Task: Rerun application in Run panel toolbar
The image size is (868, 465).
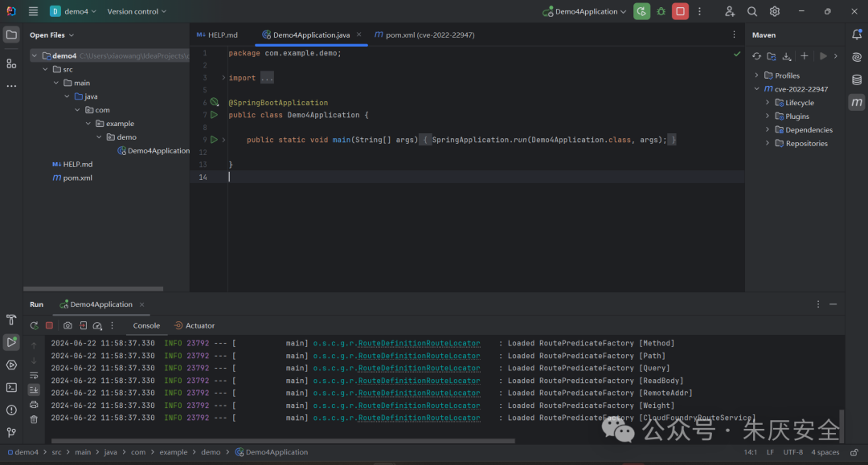Action: pyautogui.click(x=34, y=326)
